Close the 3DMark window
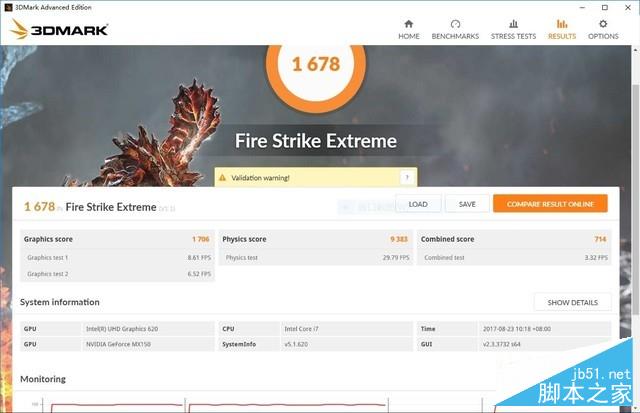The height and width of the screenshot is (413, 640). coord(628,7)
